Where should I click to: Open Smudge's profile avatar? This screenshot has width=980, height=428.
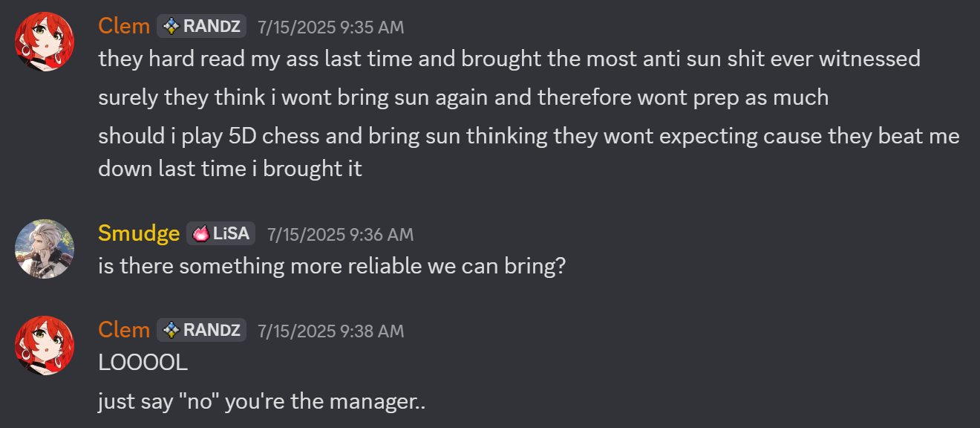[x=45, y=249]
